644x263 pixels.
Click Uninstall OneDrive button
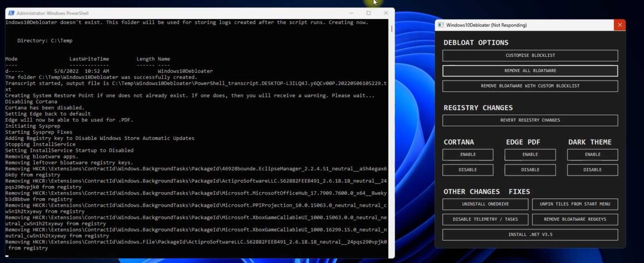point(486,204)
